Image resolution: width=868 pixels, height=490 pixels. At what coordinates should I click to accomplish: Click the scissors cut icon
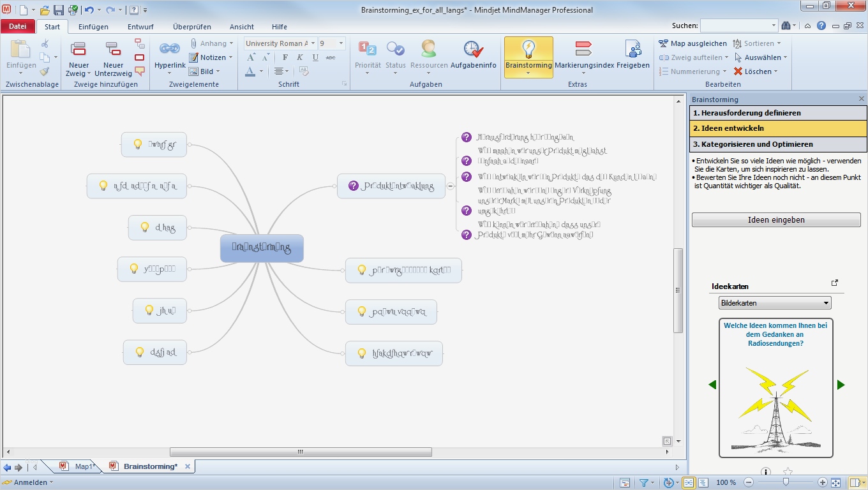pyautogui.click(x=45, y=43)
